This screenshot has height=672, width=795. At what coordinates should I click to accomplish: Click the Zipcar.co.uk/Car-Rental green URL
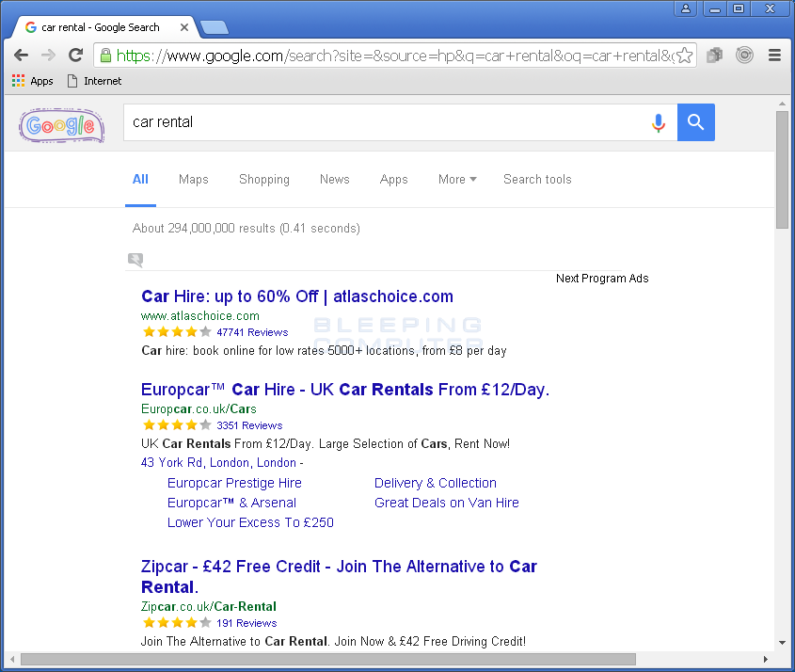pyautogui.click(x=208, y=606)
